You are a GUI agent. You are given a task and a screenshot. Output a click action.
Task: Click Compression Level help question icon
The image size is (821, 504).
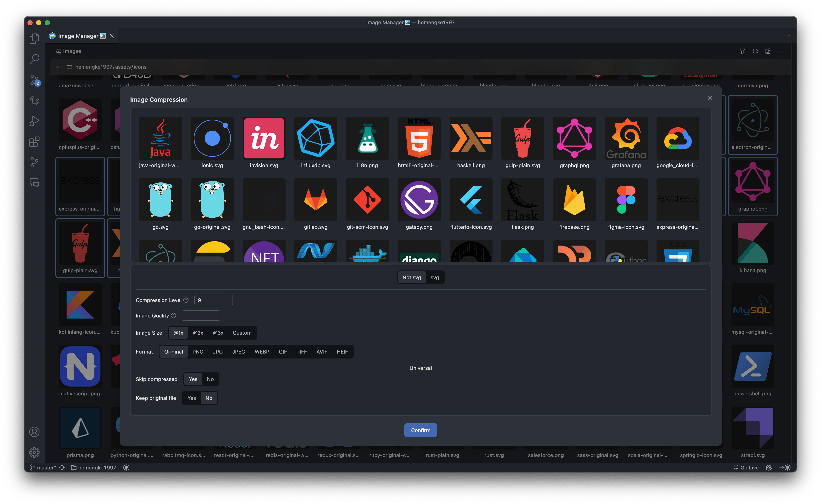186,300
